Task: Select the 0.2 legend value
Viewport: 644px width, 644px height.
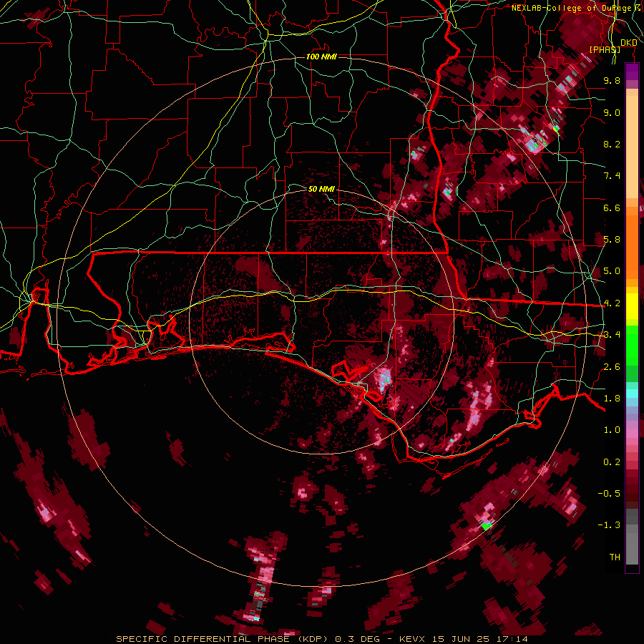Action: pos(612,462)
